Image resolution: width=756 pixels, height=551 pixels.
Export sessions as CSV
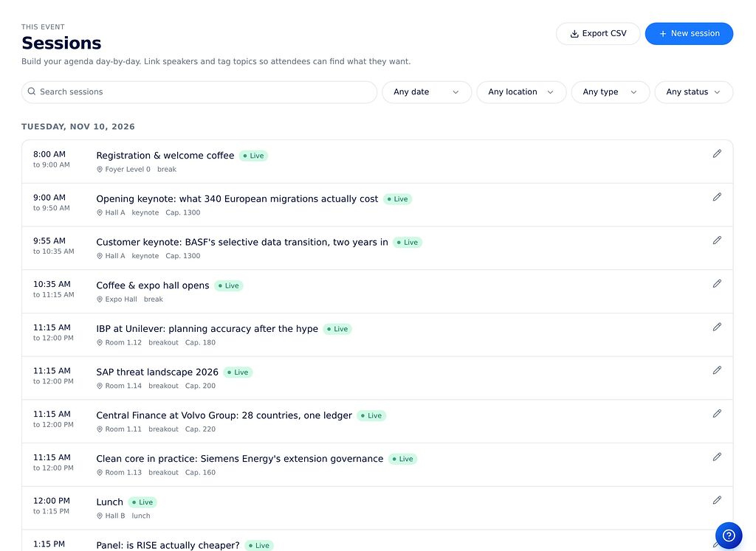coord(598,34)
